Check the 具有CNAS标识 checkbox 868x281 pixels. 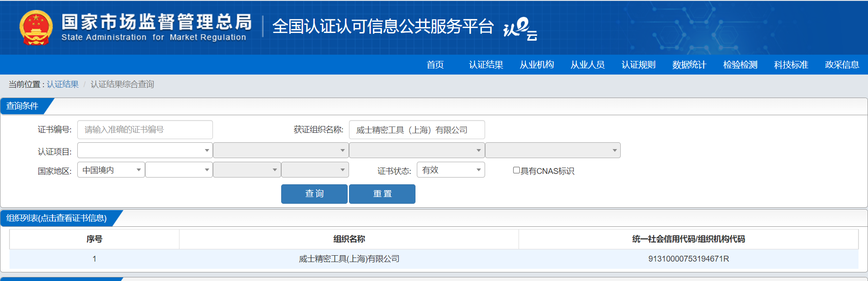(516, 170)
